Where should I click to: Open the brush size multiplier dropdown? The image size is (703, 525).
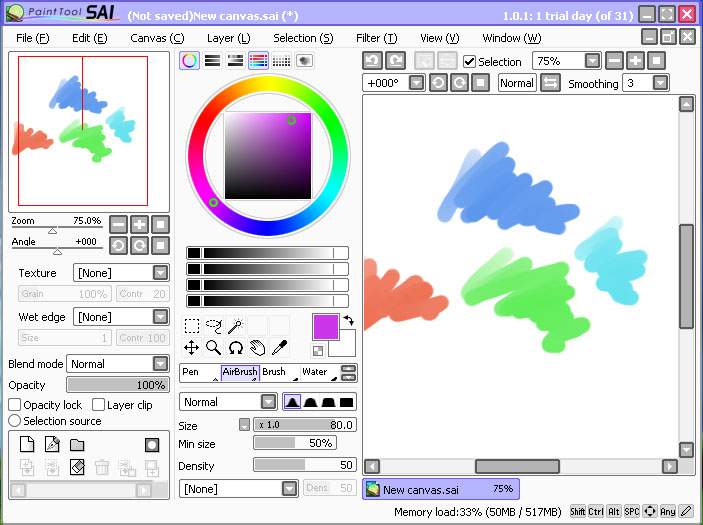244,425
